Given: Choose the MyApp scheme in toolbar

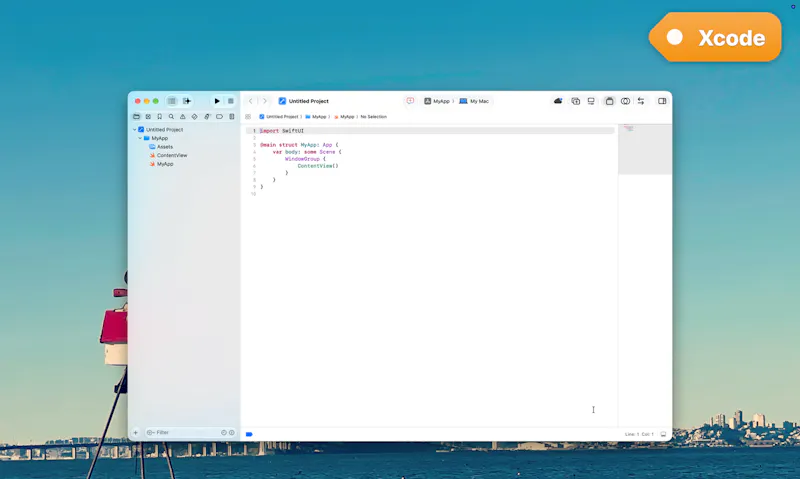Looking at the screenshot, I should (x=437, y=101).
